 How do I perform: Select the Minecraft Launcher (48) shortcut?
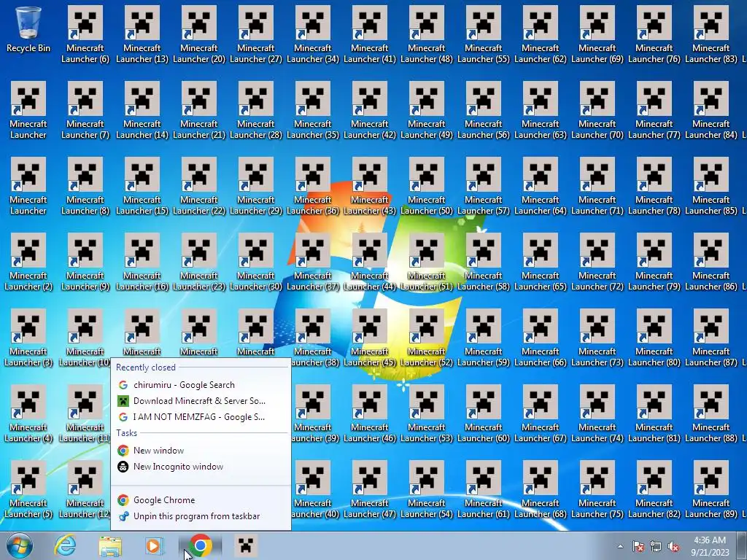click(x=426, y=34)
